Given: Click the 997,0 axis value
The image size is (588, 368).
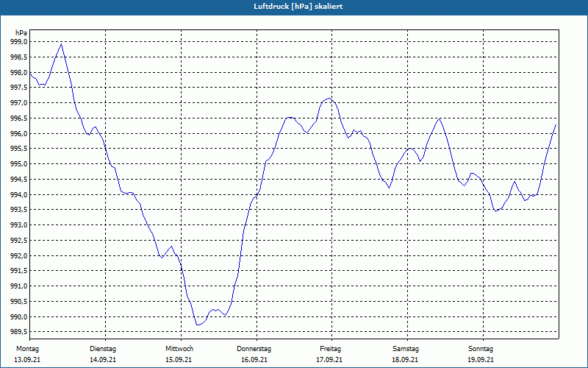Looking at the screenshot, I should (x=19, y=103).
